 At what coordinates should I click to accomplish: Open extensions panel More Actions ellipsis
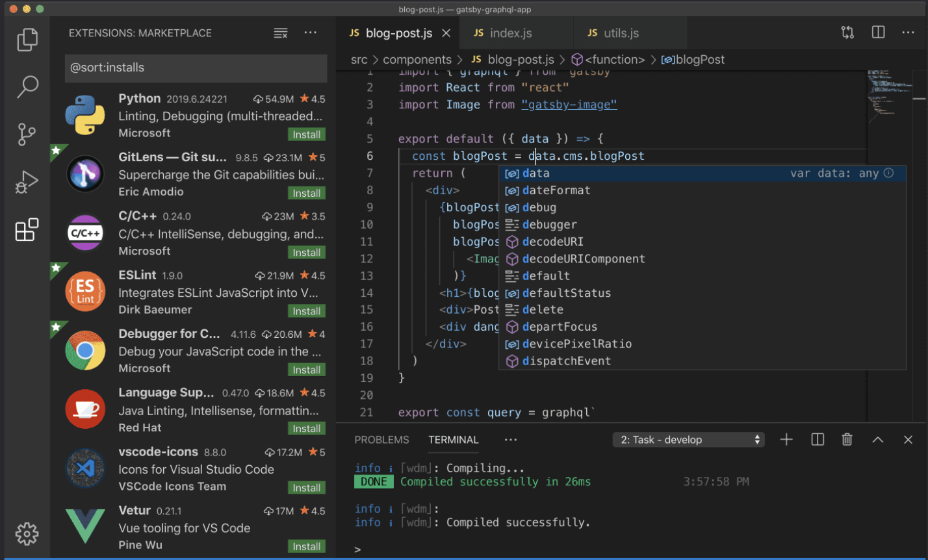(311, 33)
